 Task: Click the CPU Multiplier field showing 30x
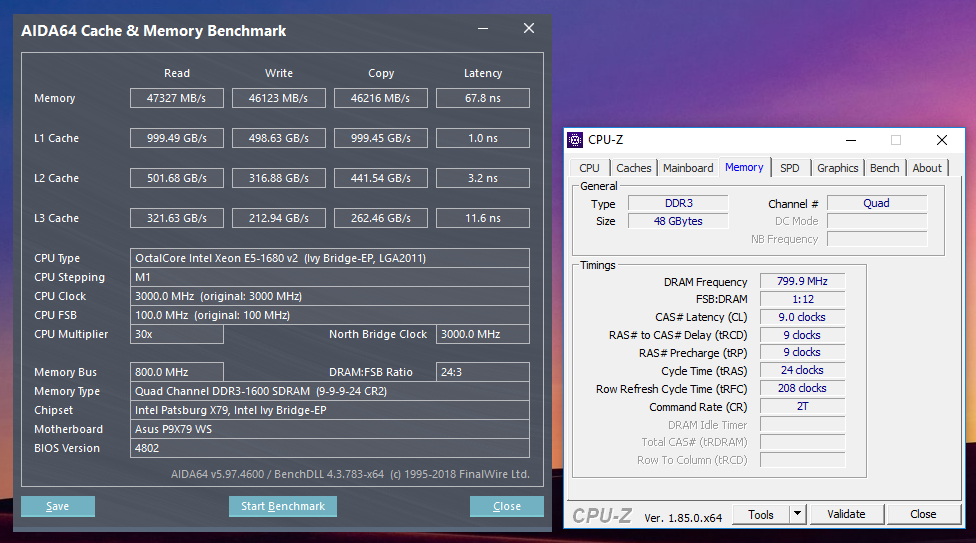(177, 334)
